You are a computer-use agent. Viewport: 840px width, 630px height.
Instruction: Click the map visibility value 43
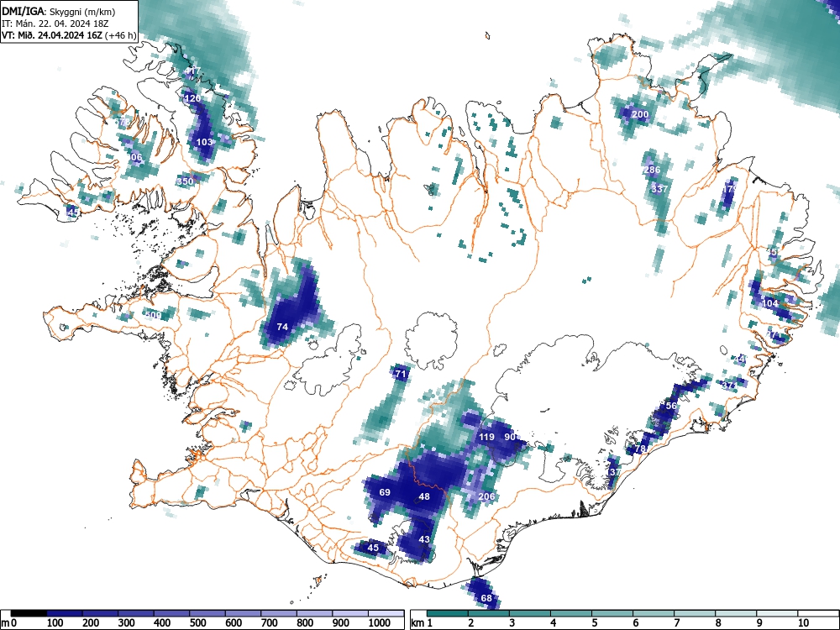(x=424, y=539)
